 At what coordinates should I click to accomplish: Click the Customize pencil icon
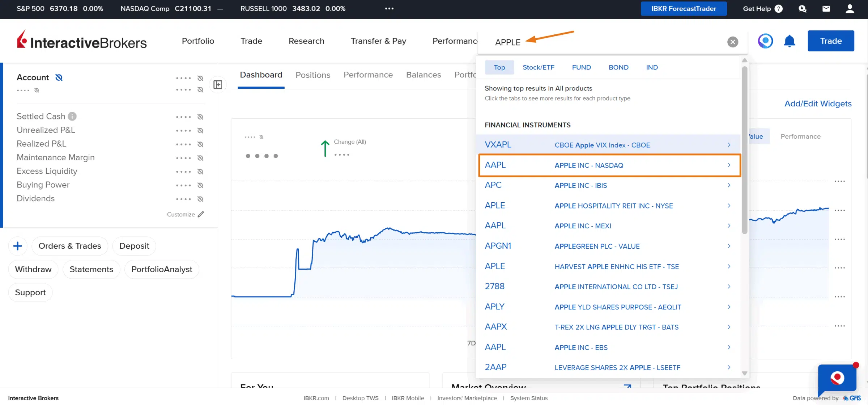pyautogui.click(x=201, y=214)
